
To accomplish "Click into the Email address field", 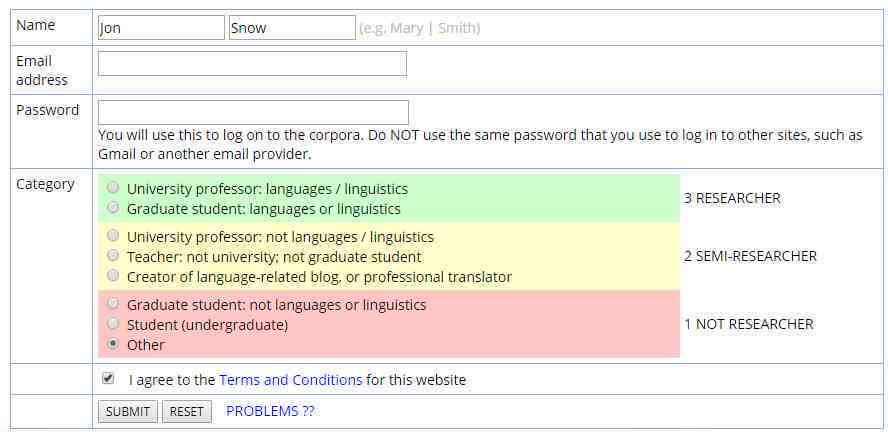I will point(253,63).
